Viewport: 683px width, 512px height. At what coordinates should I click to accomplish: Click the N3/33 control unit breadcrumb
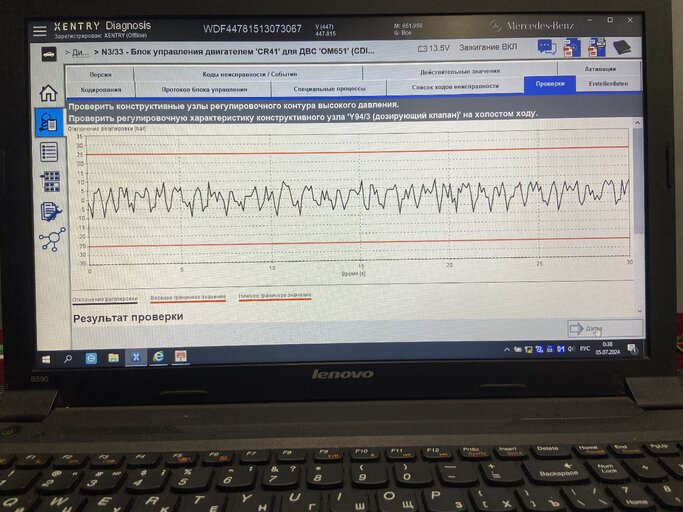238,51
